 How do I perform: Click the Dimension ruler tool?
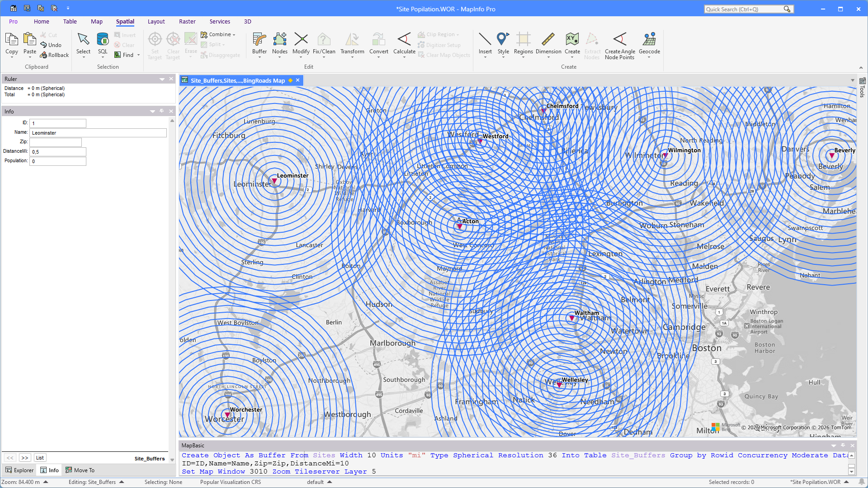548,40
